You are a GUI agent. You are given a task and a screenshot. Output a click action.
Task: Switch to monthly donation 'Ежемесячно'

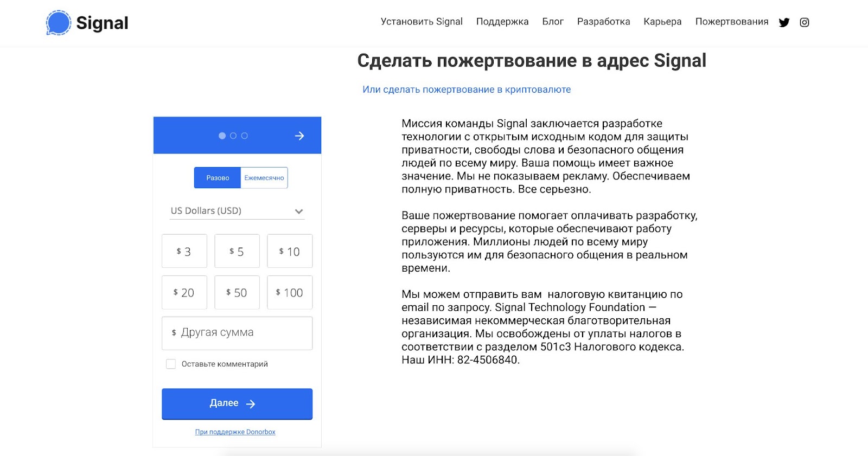[264, 178]
